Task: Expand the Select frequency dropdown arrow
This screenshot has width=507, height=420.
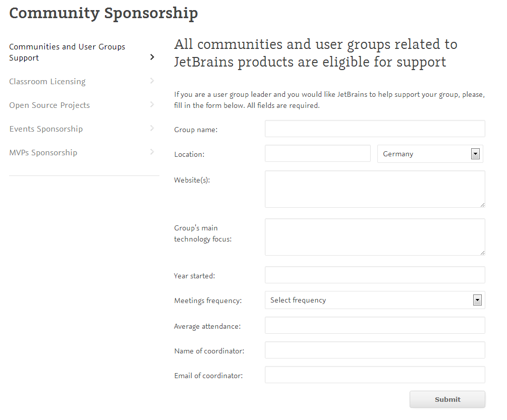Action: tap(477, 300)
